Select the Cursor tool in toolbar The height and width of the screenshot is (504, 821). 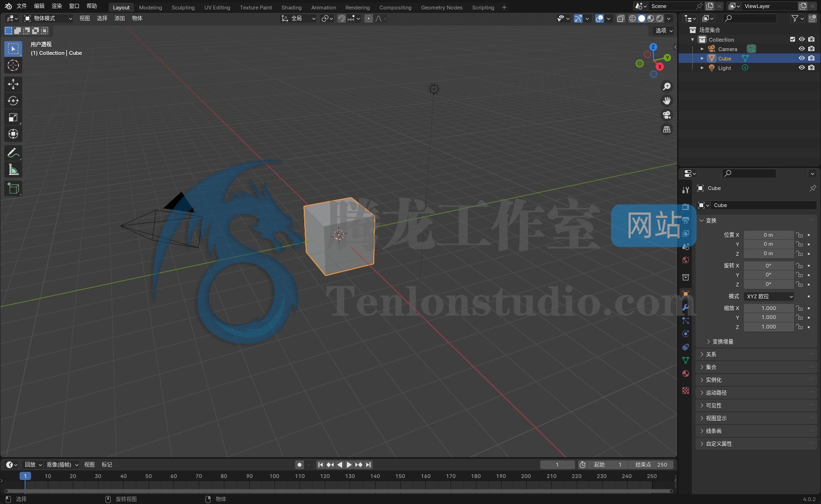[13, 65]
